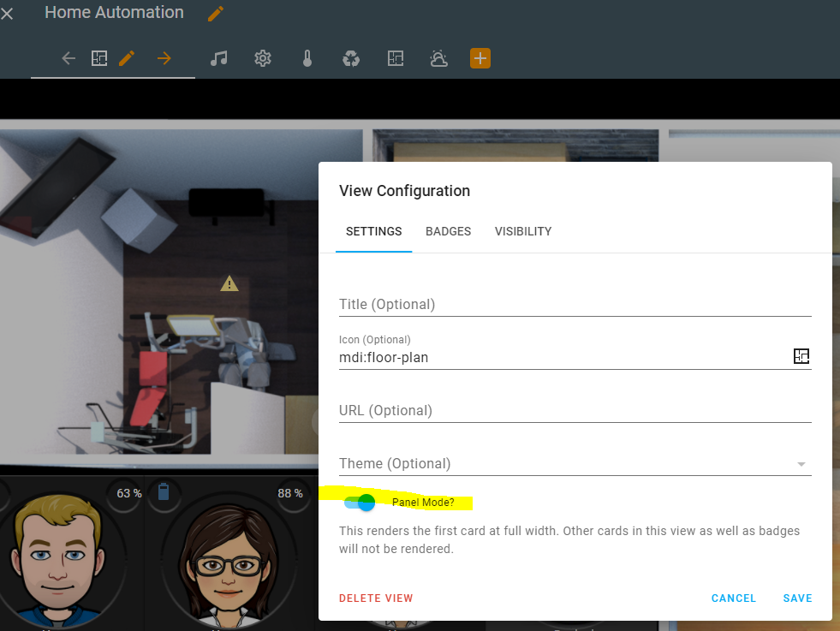Screen dimensions: 840x631
Task: Open the Theme (Optional) dropdown
Action: point(575,463)
